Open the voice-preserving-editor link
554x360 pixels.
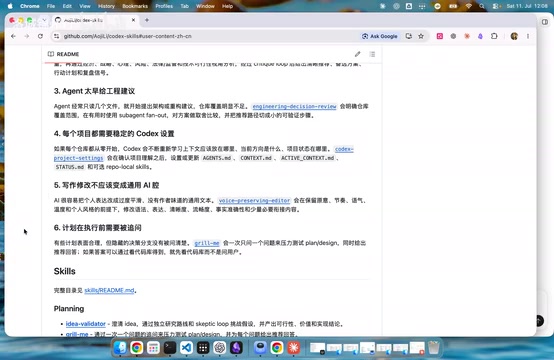point(254,200)
